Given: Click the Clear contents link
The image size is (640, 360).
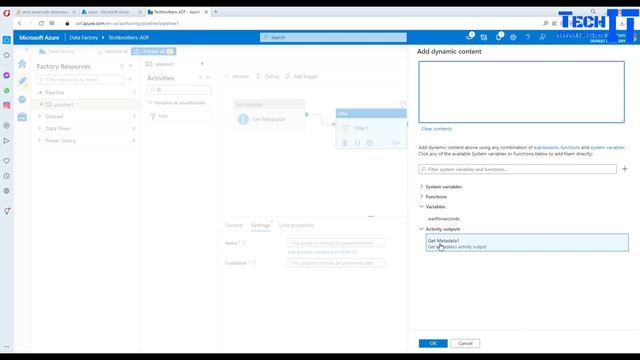Looking at the screenshot, I should pos(436,129).
